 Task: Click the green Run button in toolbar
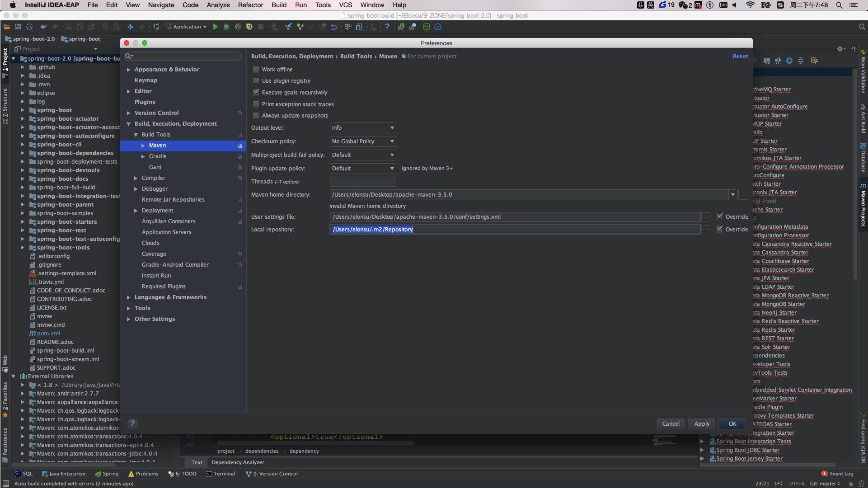216,27
